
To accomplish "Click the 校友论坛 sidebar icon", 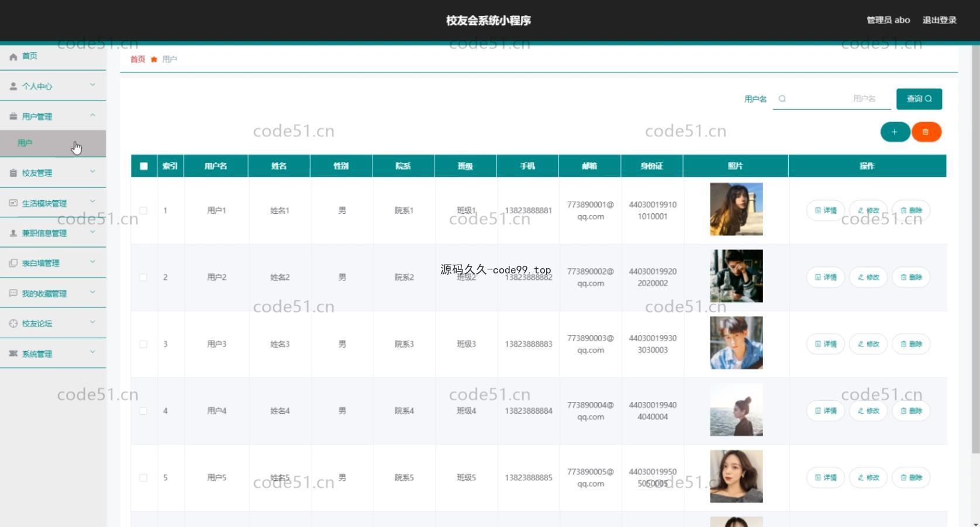I will click(13, 324).
